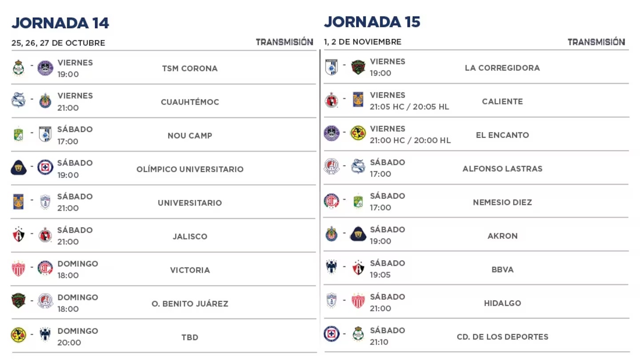Click the Jornada 14 heading
The image size is (640, 364).
coord(60,23)
